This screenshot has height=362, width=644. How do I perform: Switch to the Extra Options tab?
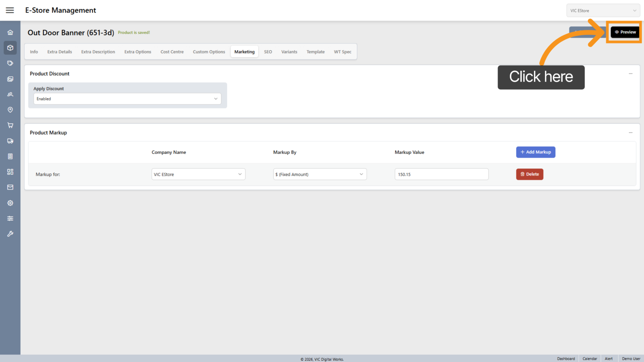138,52
